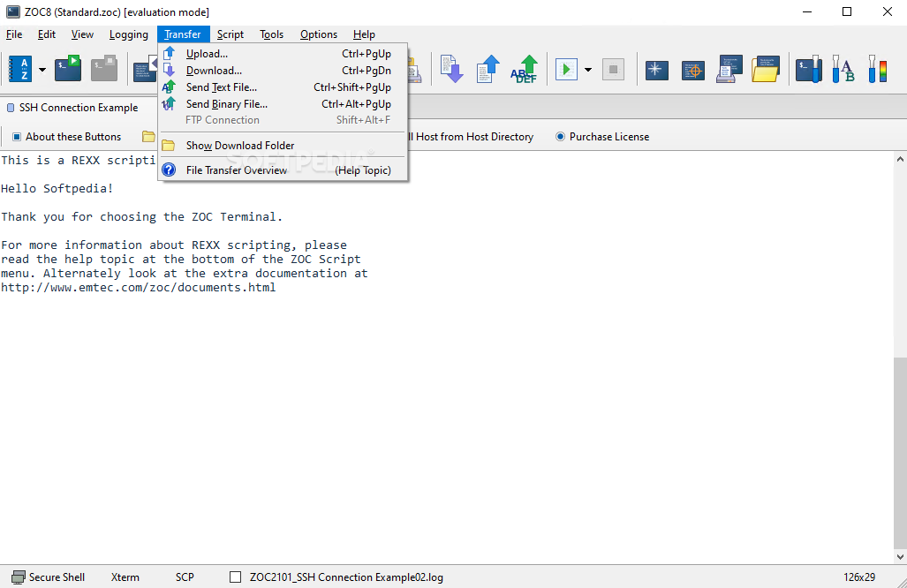
Task: Select Send Text File... menu entry
Action: (283, 87)
